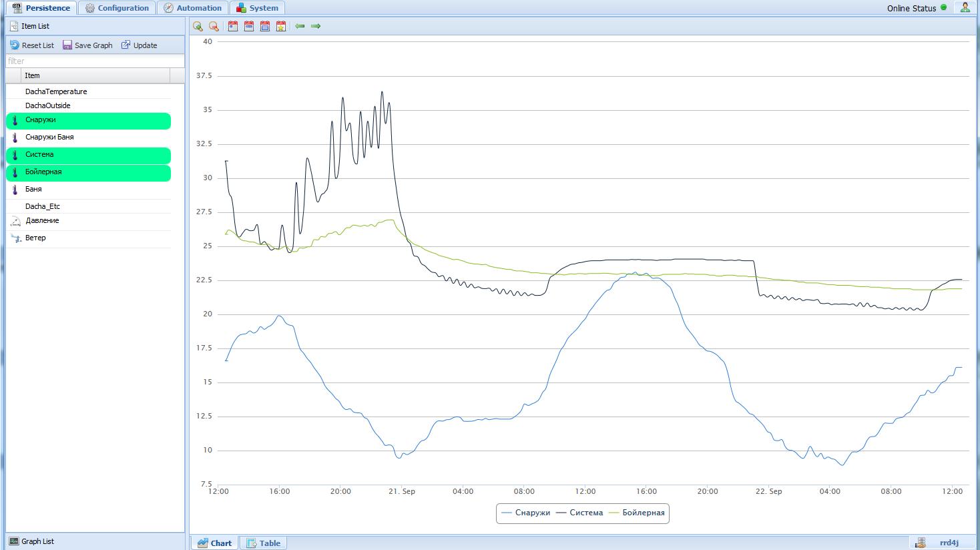Click the Save Graph button
Image resolution: width=980 pixels, height=550 pixels.
[87, 45]
